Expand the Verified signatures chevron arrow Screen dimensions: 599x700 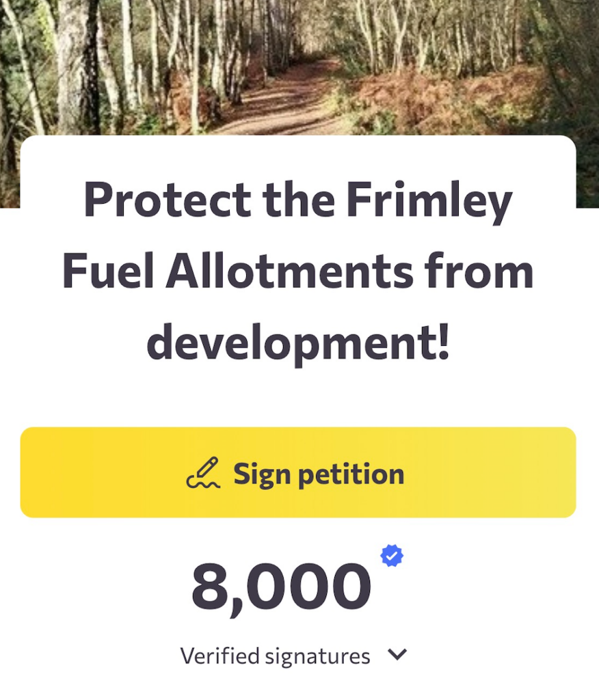[397, 655]
